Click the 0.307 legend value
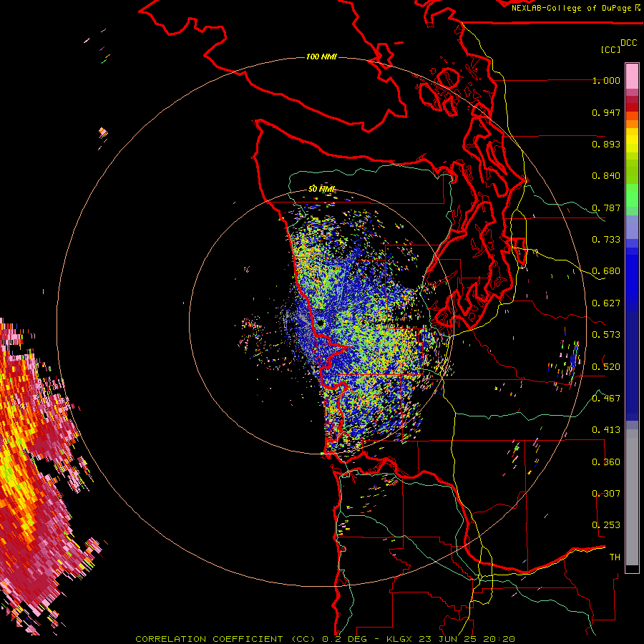The image size is (644, 644). 606,493
